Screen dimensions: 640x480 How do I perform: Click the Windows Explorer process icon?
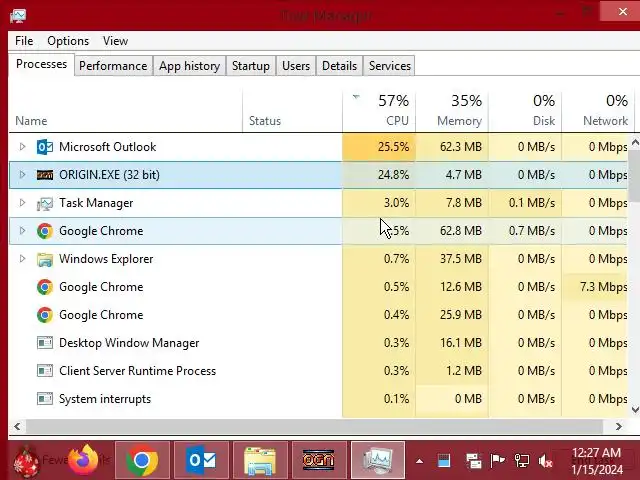tap(45, 259)
